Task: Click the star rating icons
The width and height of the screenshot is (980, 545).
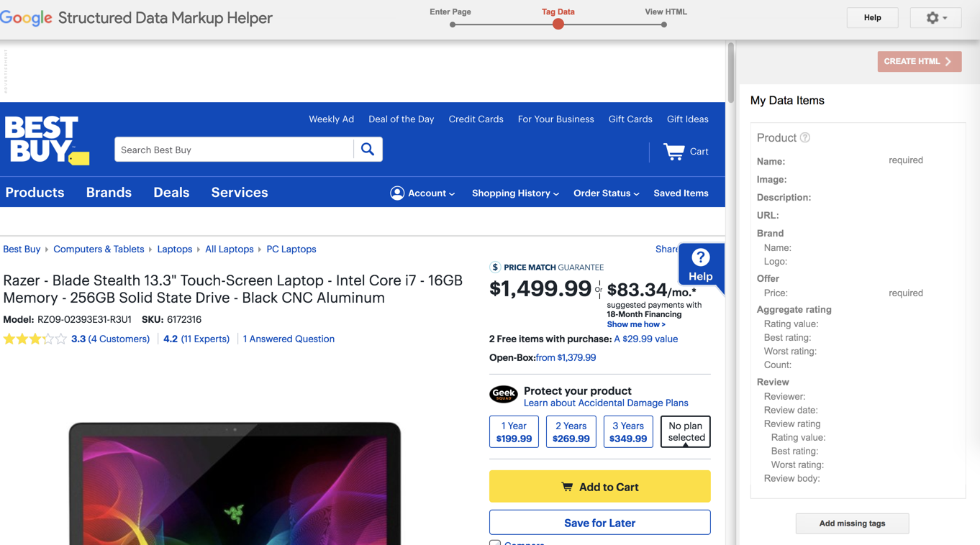Action: click(35, 339)
